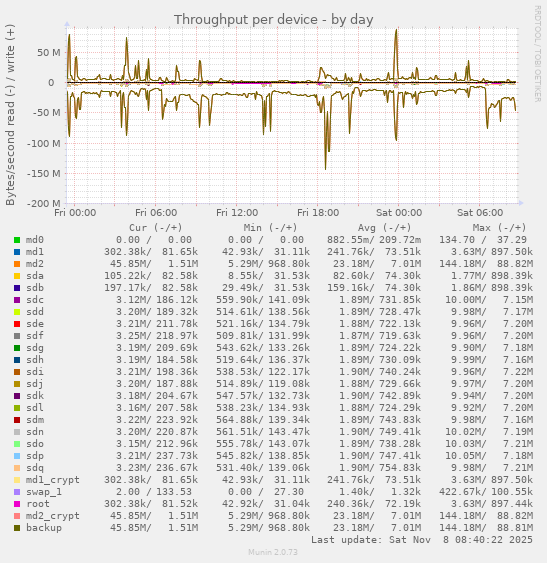Screen dimensions: 547x563
Task: Select the chart title 'Throughput per device - by day'
Action: 274,20
